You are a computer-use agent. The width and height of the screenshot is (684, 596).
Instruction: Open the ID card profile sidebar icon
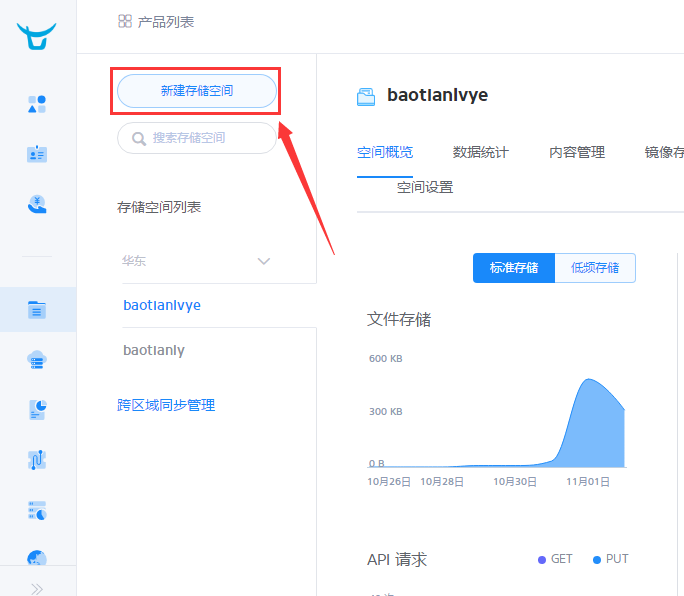coord(37,154)
